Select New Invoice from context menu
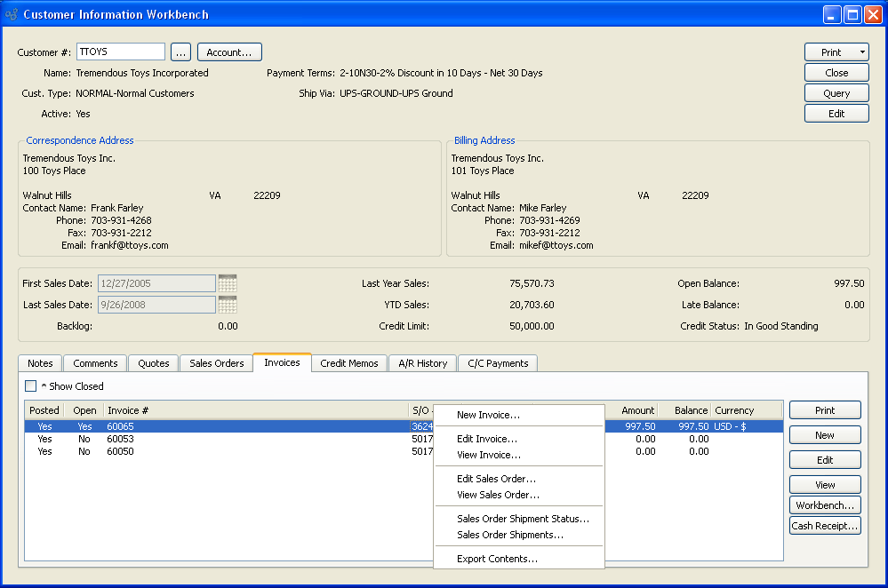The image size is (888, 588). tap(488, 415)
